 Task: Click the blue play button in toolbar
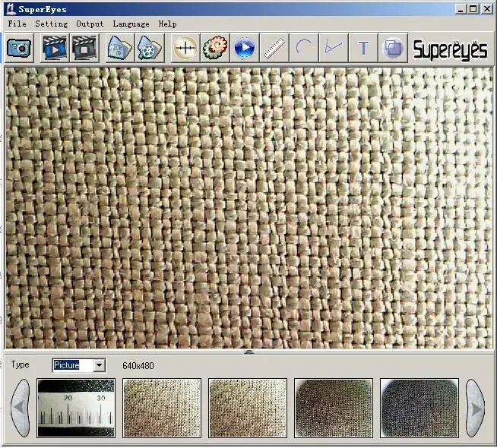245,48
